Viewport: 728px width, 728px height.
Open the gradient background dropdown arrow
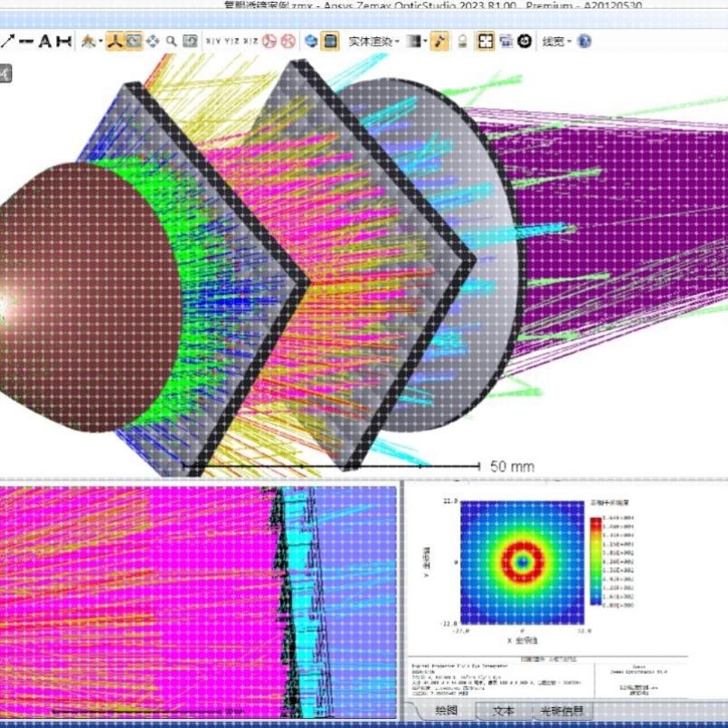(x=425, y=42)
